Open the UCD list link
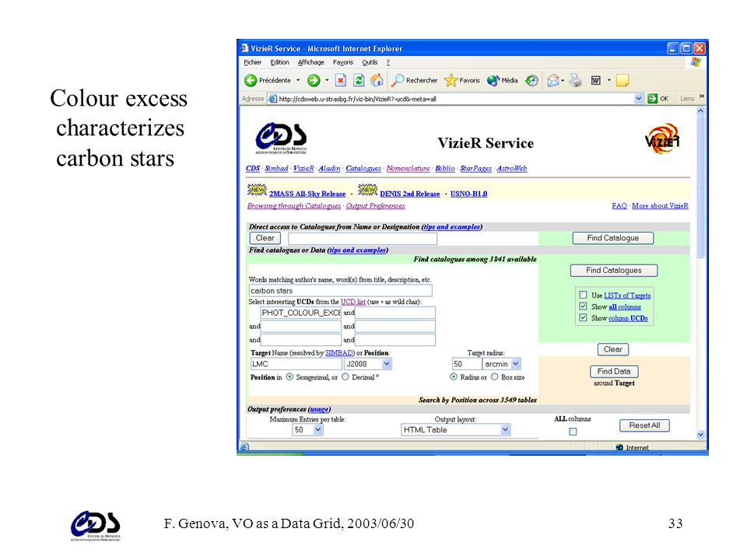Viewport: 747px width, 560px height. [x=353, y=302]
